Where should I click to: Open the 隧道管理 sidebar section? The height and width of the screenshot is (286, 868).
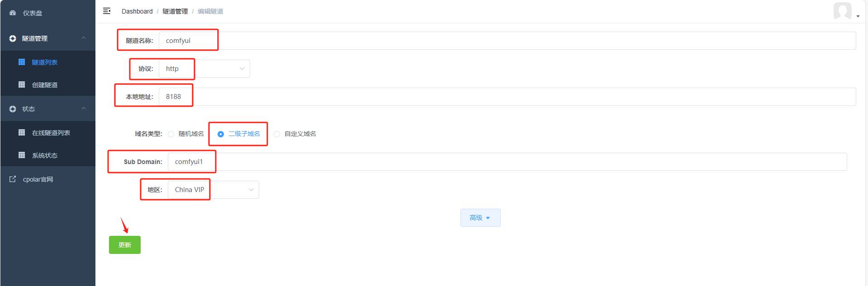pyautogui.click(x=47, y=38)
